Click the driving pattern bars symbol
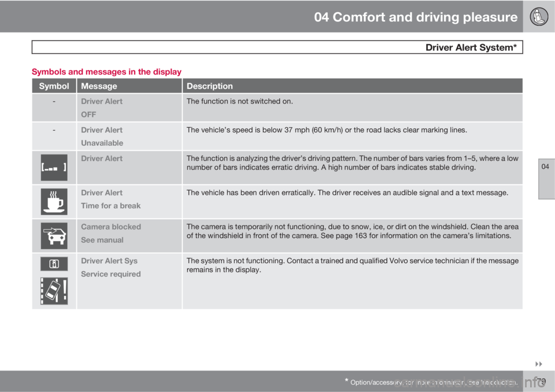 coord(54,168)
